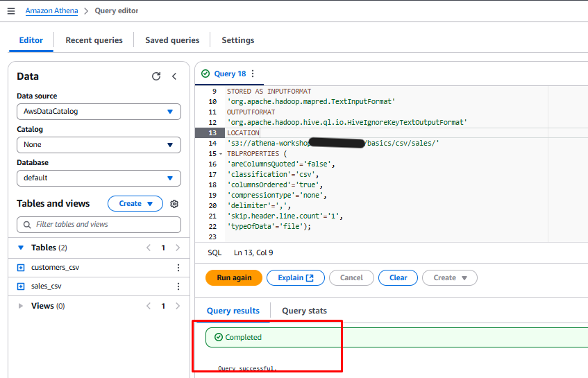Switch to Recent queries tab
Image resolution: width=588 pixels, height=378 pixels.
coord(94,40)
